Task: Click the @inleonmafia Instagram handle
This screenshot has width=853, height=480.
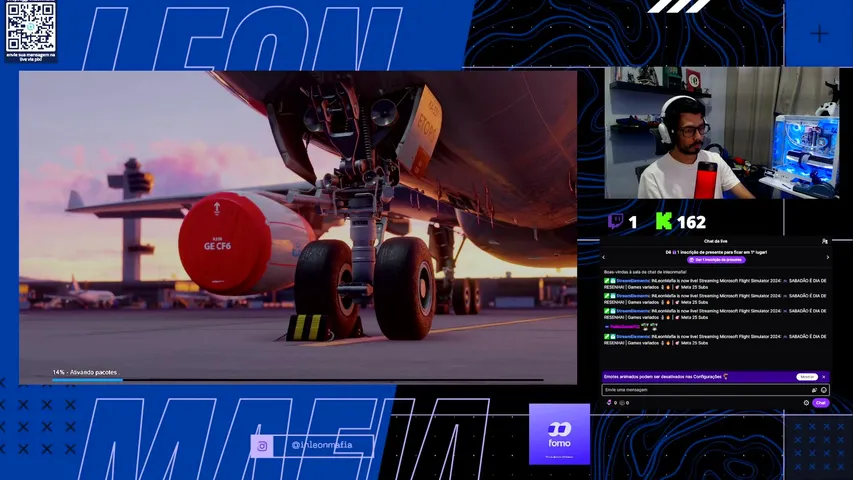Action: click(x=322, y=445)
